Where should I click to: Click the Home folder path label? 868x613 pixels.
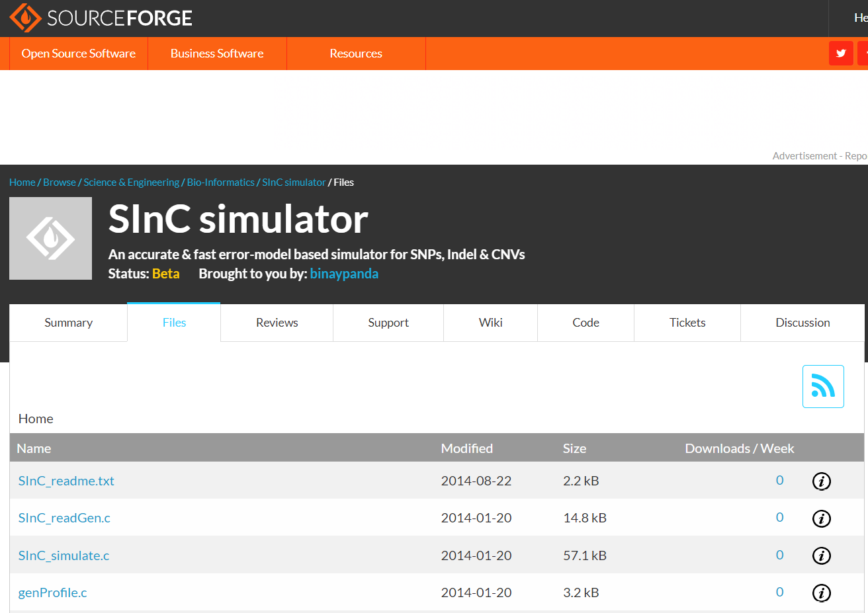tap(36, 419)
